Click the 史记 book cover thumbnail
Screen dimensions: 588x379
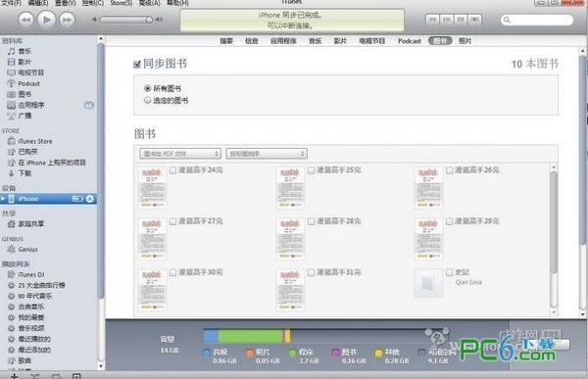point(428,283)
